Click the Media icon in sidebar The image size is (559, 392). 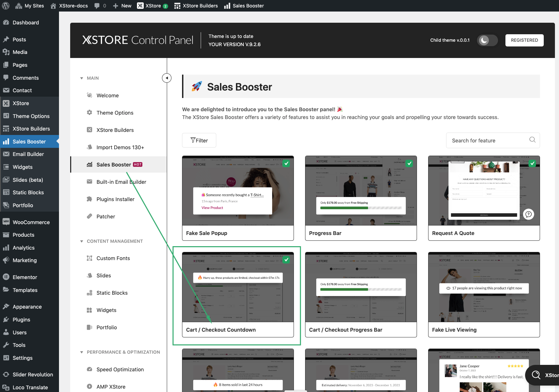[6, 52]
